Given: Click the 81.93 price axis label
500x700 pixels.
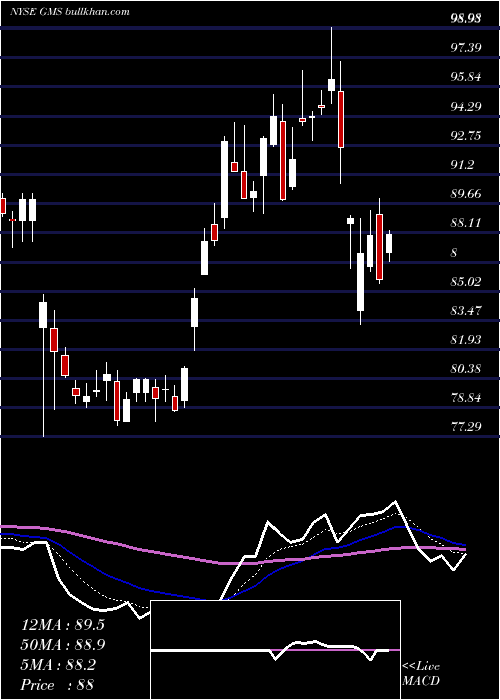Looking at the screenshot, I should [466, 340].
